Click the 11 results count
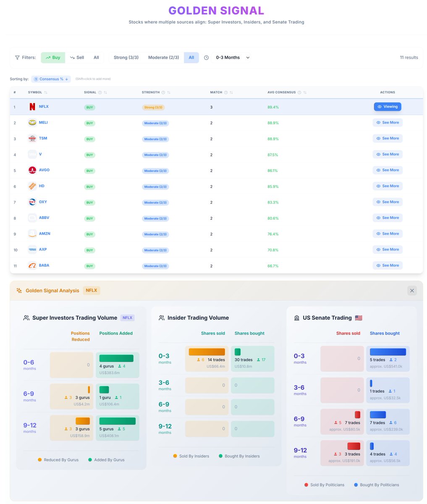 (x=409, y=58)
